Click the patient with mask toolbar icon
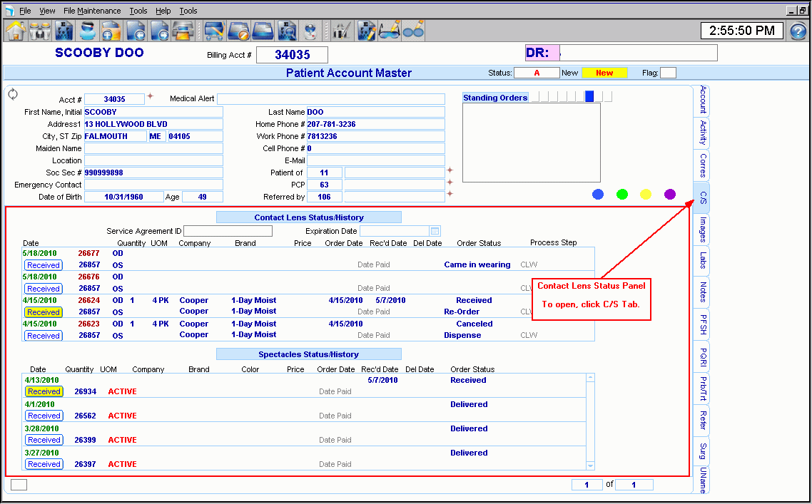 click(88, 31)
